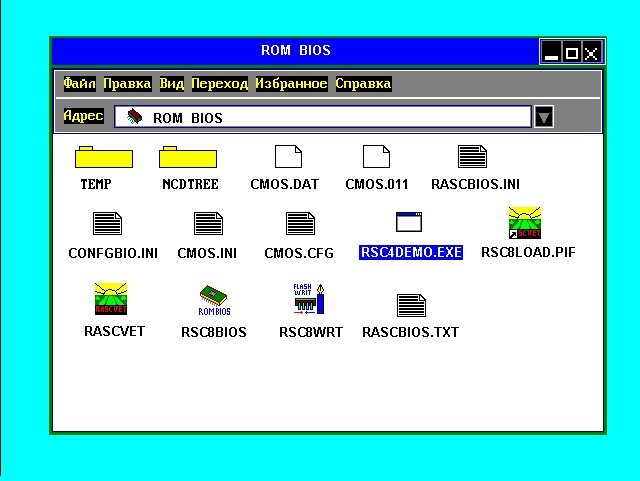Minimize the ROM BIOS window
Screen dimensions: 640x481
point(551,52)
